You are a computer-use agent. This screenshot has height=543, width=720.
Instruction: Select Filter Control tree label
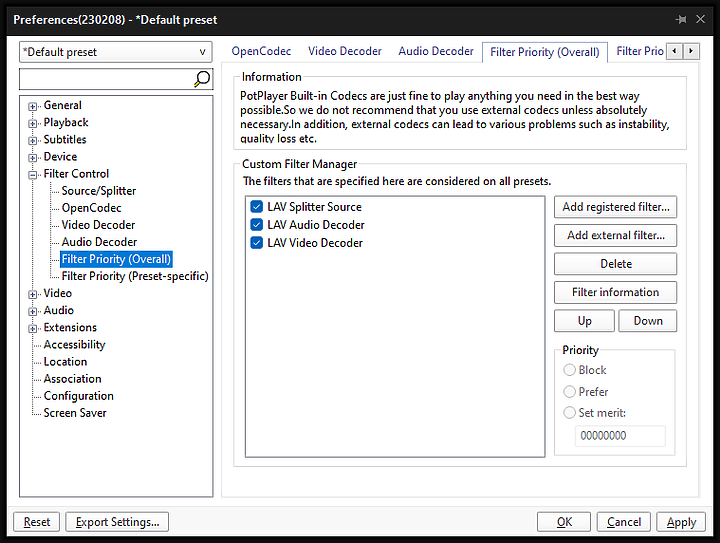[76, 174]
